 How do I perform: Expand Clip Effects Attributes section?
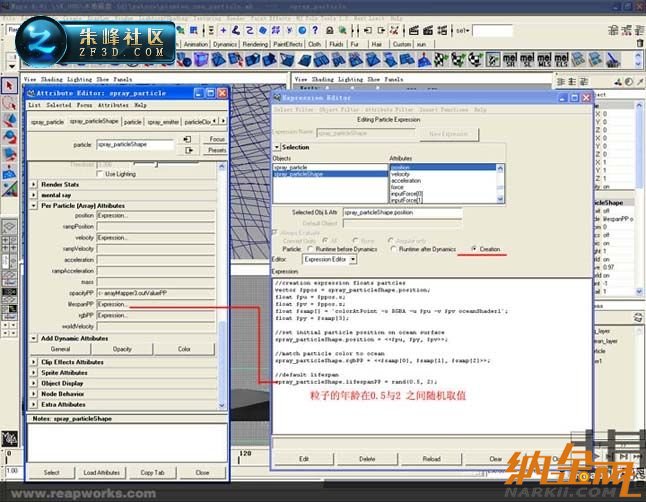pyautogui.click(x=34, y=362)
